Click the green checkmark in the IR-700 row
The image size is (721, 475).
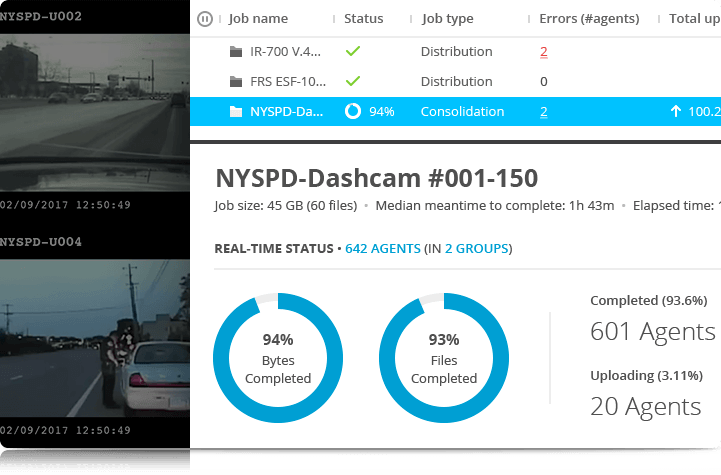(353, 51)
